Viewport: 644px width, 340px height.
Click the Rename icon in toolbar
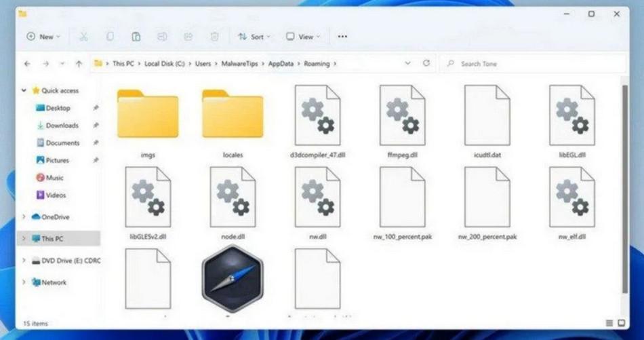point(162,37)
